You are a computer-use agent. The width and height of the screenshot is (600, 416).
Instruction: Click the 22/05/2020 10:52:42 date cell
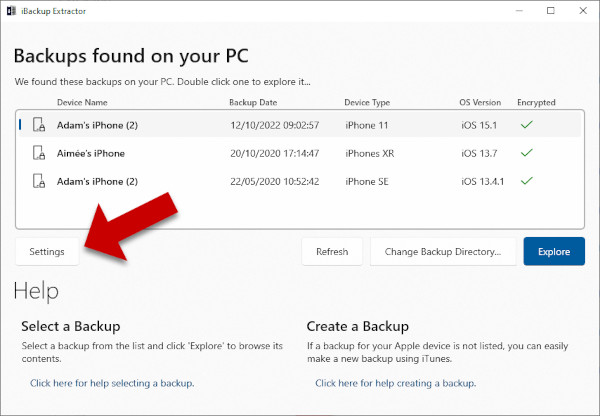tap(275, 181)
